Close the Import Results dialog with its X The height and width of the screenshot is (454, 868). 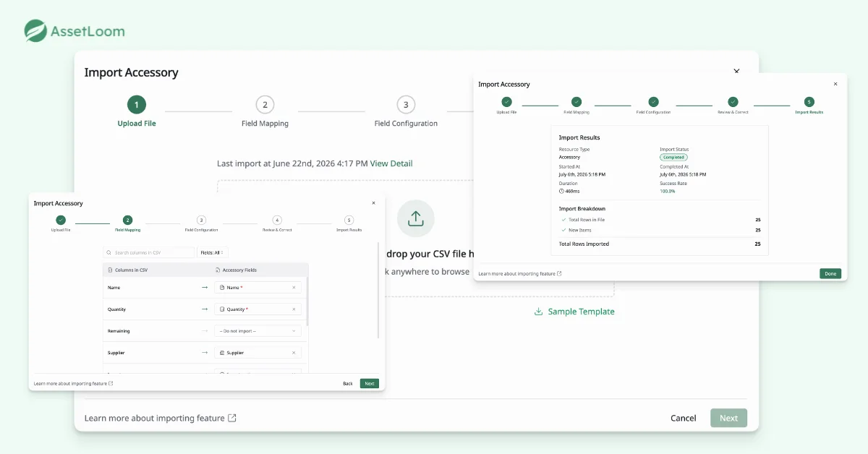tap(835, 84)
